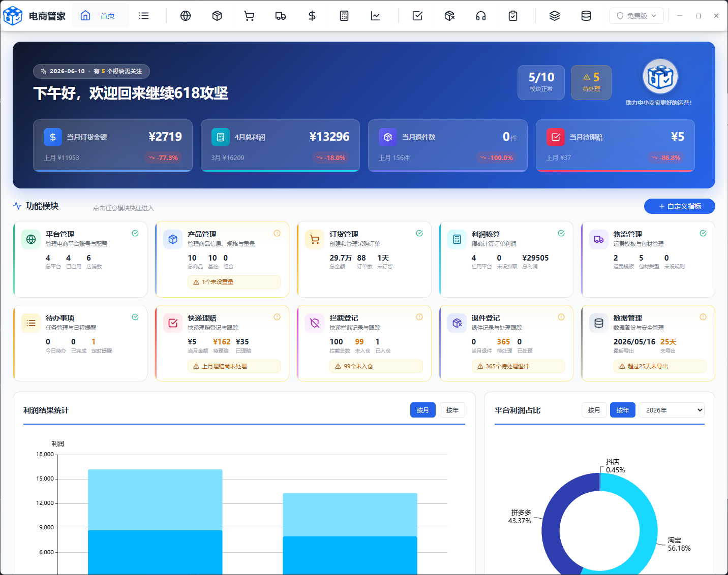The image size is (728, 575).
Task: Open the clipboard check toolbar icon
Action: click(513, 16)
